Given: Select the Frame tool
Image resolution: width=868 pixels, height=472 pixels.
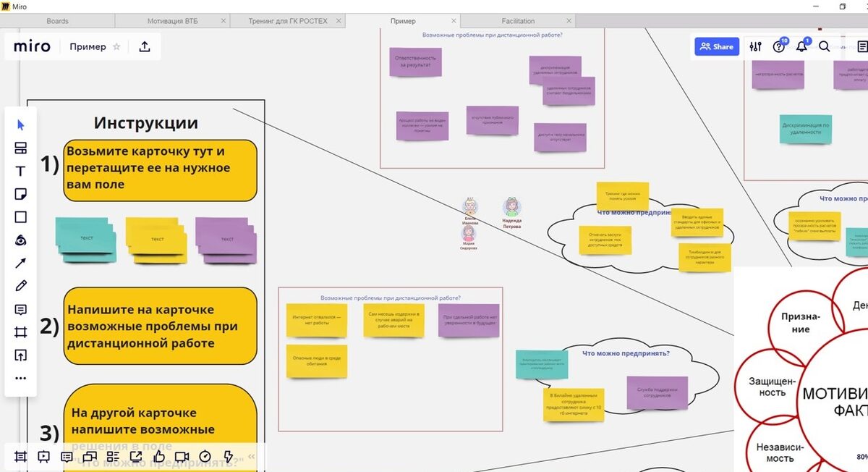Looking at the screenshot, I should point(21,332).
